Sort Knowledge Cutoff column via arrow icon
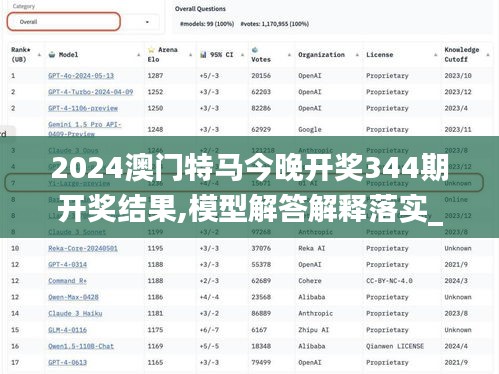Viewport: 499px width, 374px height. coord(488,55)
